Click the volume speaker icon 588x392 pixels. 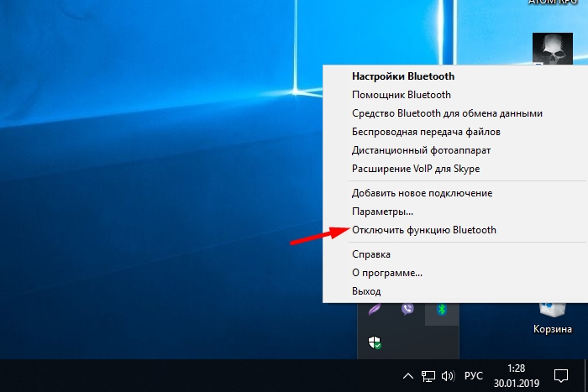448,376
